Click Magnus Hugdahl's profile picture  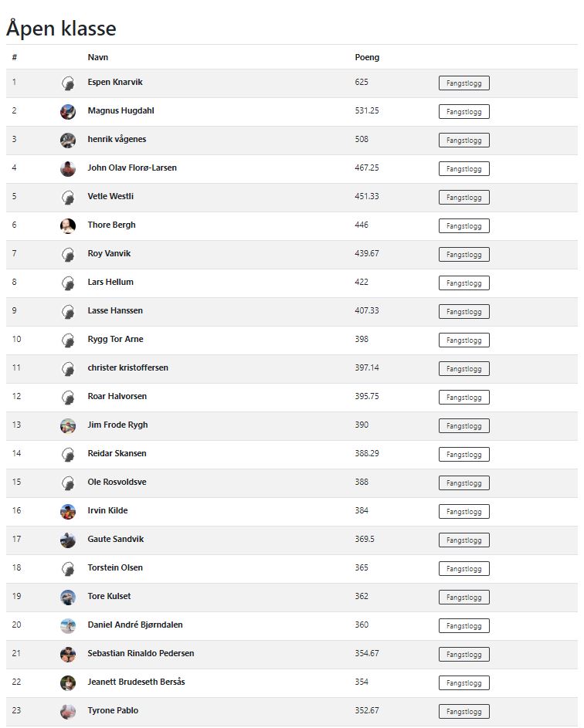coord(68,111)
